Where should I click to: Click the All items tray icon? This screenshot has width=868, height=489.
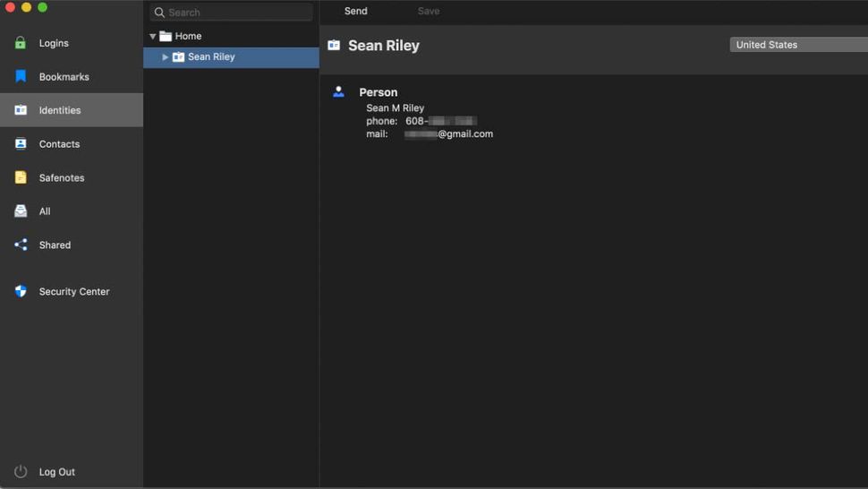tap(21, 211)
